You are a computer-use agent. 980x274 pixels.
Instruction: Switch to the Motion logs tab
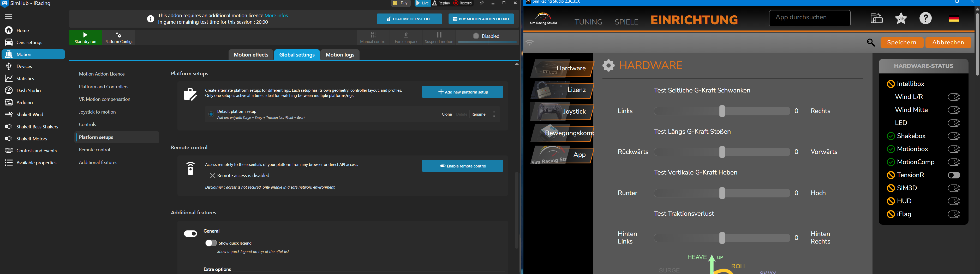[x=340, y=55]
